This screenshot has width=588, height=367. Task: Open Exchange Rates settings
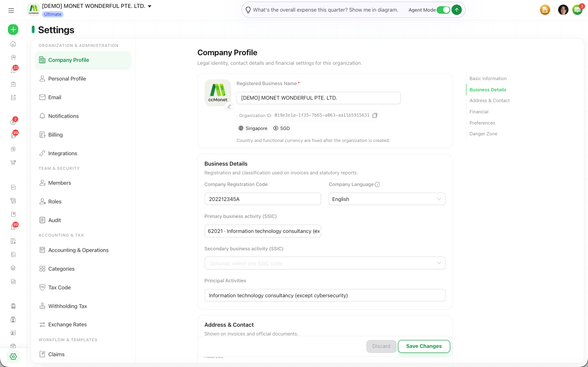tap(83, 324)
